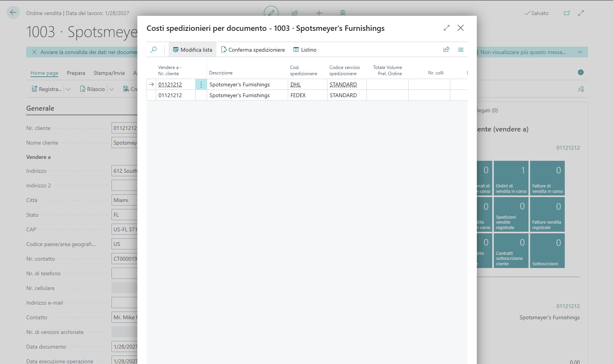Click the share icon in dialog toolbar
This screenshot has height=364, width=613.
coord(446,50)
